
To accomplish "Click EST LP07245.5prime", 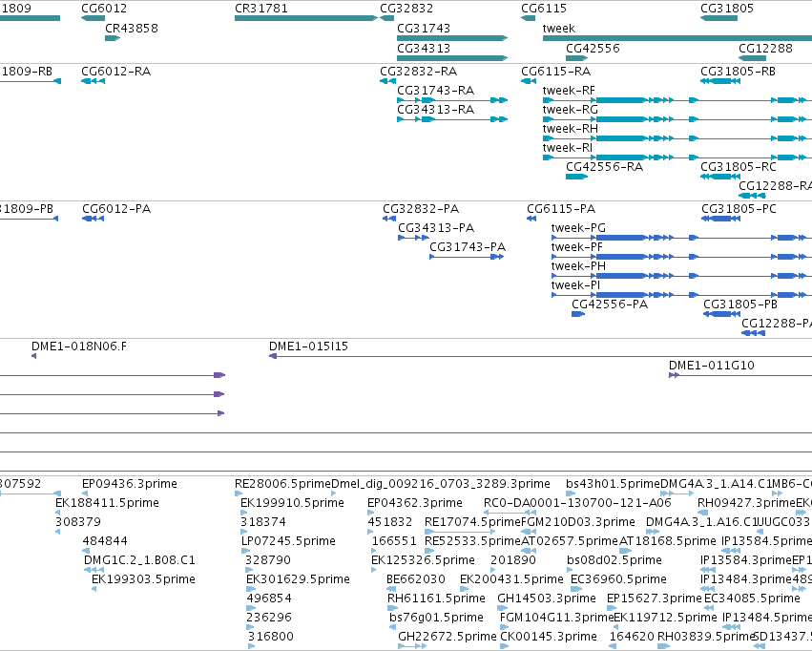I will coord(244,551).
